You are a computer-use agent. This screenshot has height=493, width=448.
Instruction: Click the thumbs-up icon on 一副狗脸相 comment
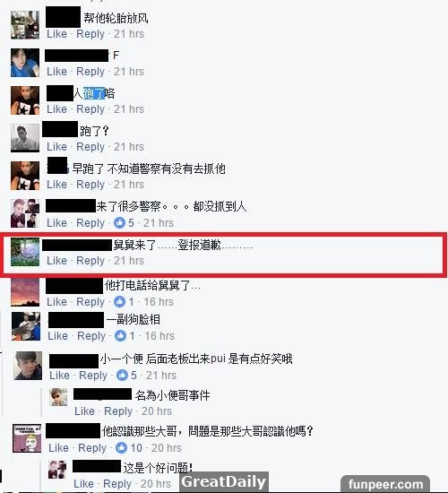(120, 336)
